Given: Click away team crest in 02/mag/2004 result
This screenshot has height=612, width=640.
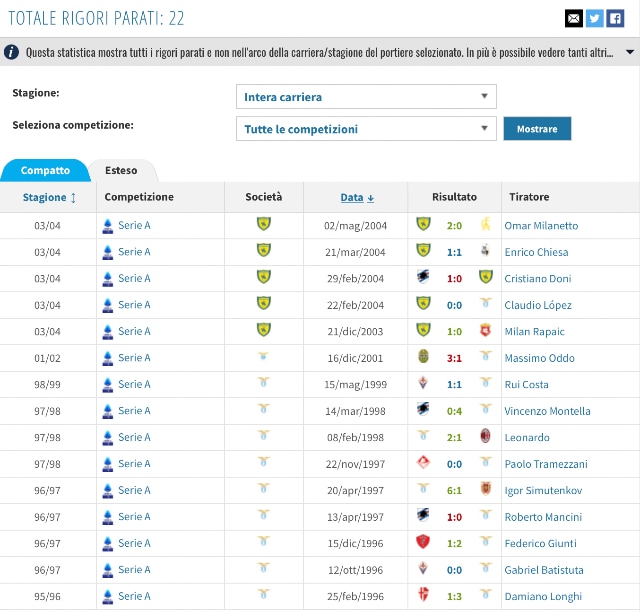Looking at the screenshot, I should tap(485, 224).
